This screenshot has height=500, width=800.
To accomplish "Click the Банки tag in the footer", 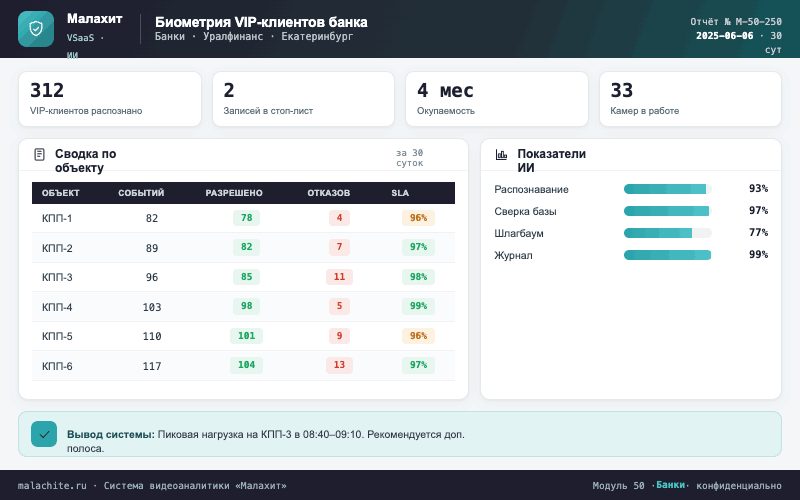I will click(670, 485).
